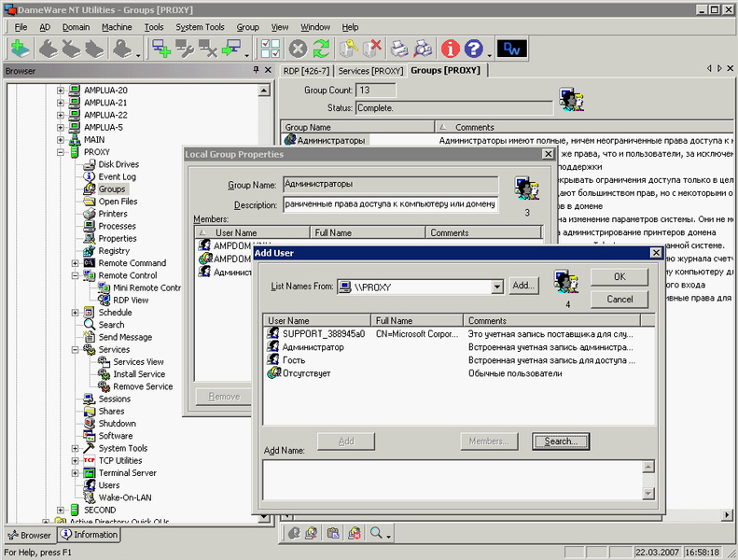
Task: Open the List Names From dropdown
Action: pyautogui.click(x=497, y=287)
